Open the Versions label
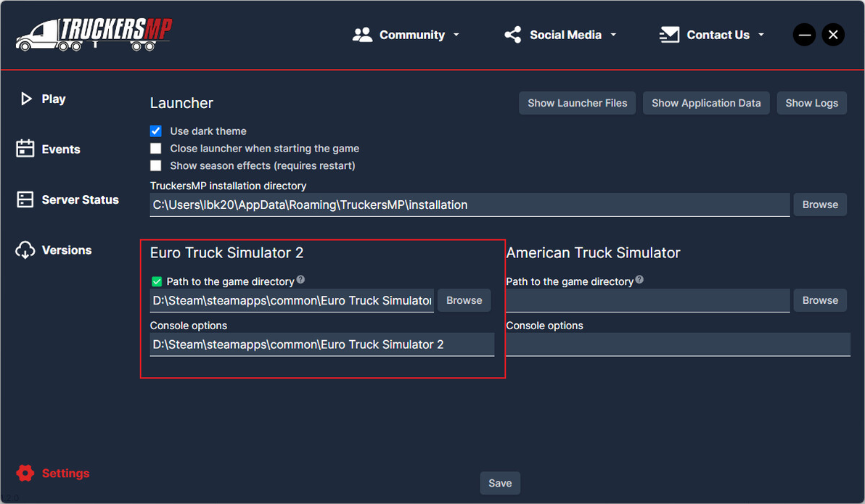Image resolution: width=865 pixels, height=504 pixels. [67, 250]
